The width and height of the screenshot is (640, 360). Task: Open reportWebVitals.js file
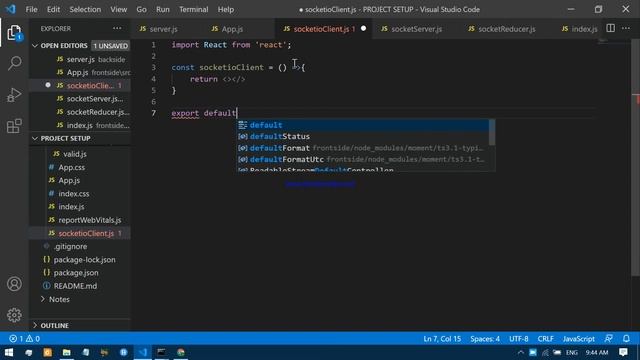[80, 220]
